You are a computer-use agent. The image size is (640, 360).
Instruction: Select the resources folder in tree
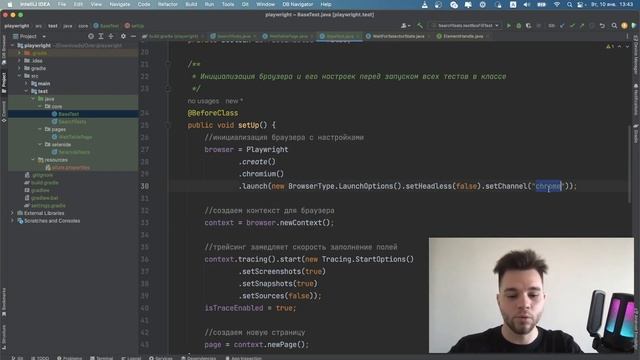tap(56, 160)
